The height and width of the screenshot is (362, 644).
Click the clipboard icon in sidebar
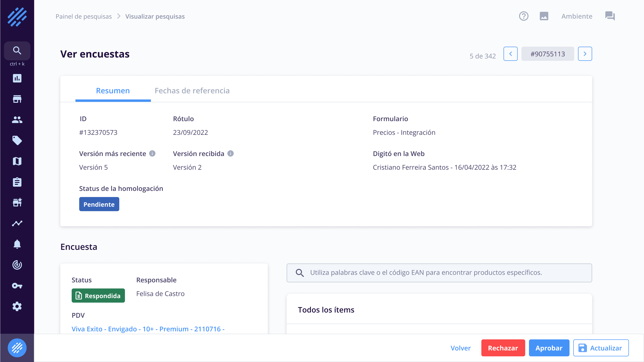(17, 182)
